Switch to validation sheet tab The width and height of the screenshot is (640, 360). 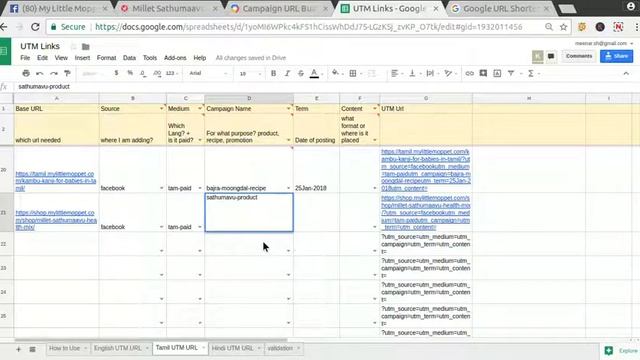(x=280, y=348)
